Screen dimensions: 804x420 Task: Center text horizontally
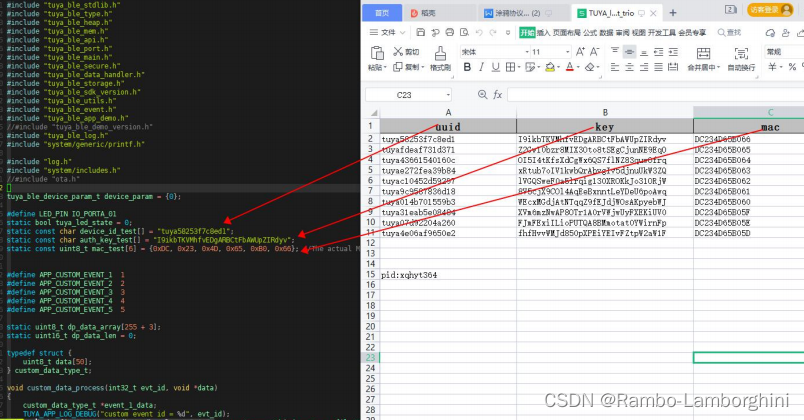tap(629, 67)
